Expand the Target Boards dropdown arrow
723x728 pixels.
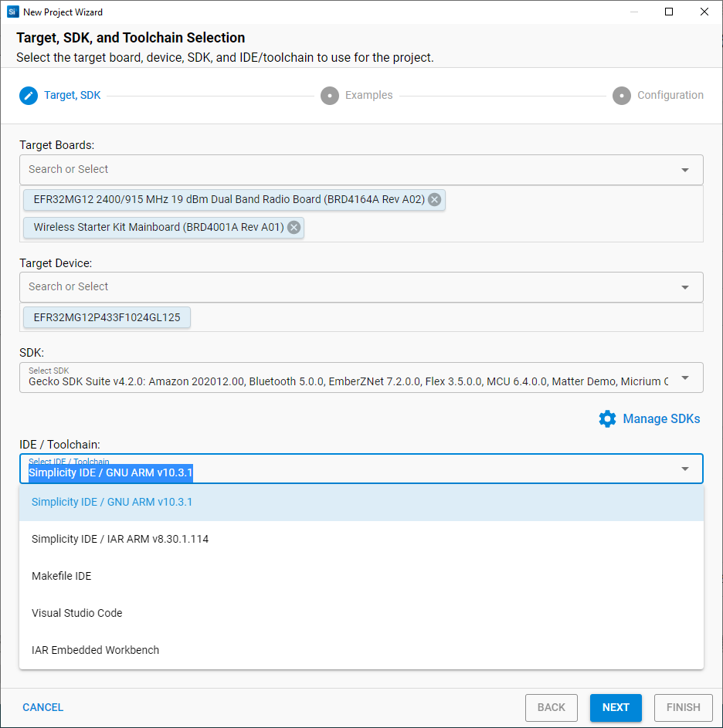coord(685,170)
